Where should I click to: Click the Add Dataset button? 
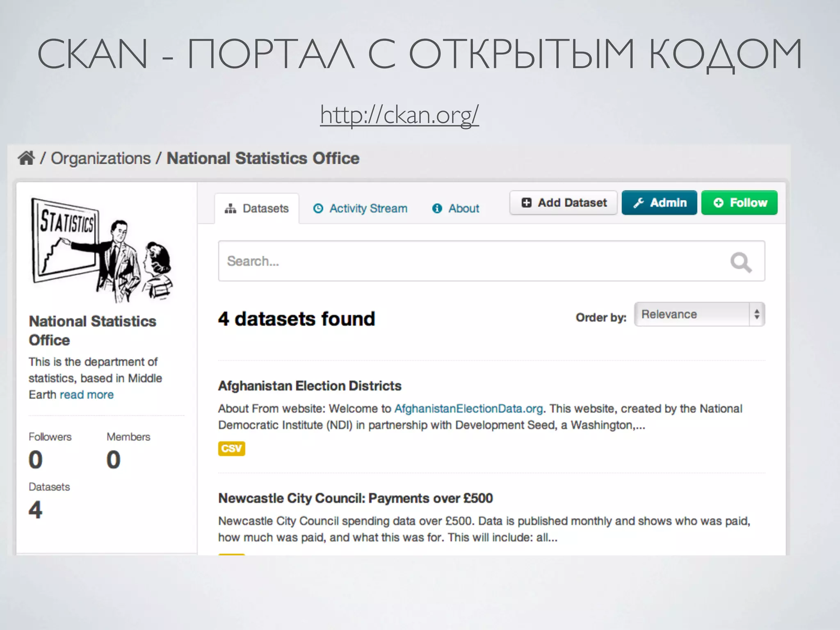point(564,203)
